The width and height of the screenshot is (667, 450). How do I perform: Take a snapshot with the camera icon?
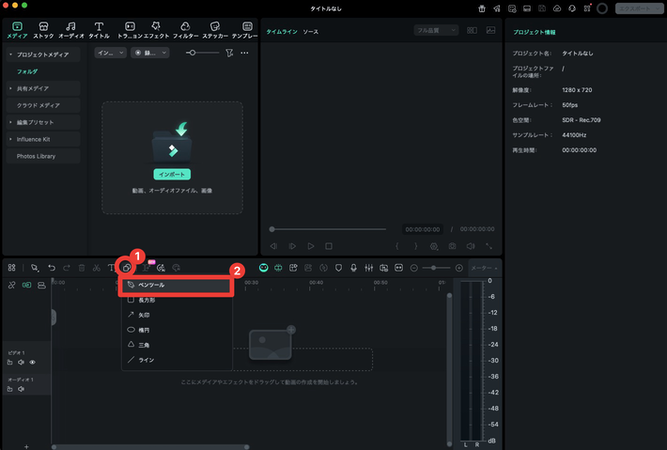pyautogui.click(x=452, y=245)
